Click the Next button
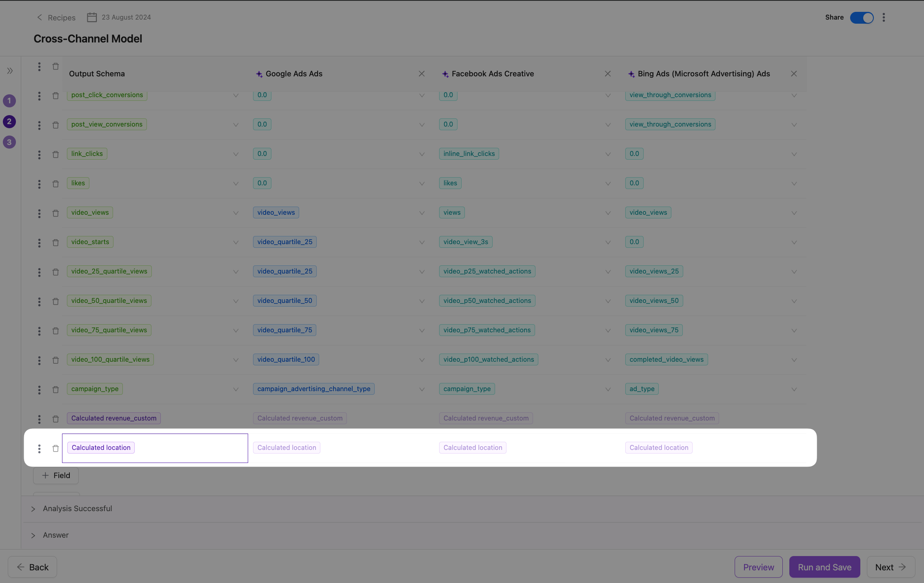 (x=891, y=567)
